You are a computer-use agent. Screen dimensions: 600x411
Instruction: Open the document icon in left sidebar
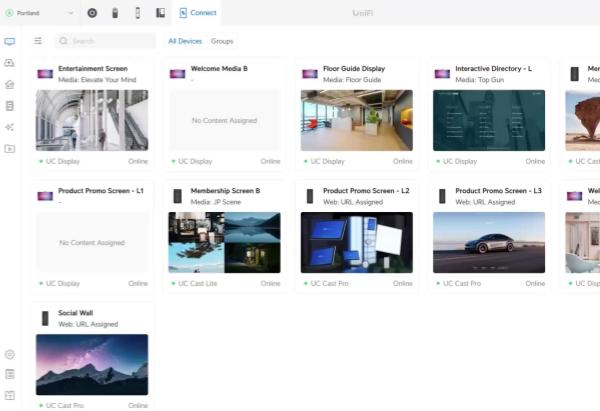click(x=10, y=106)
